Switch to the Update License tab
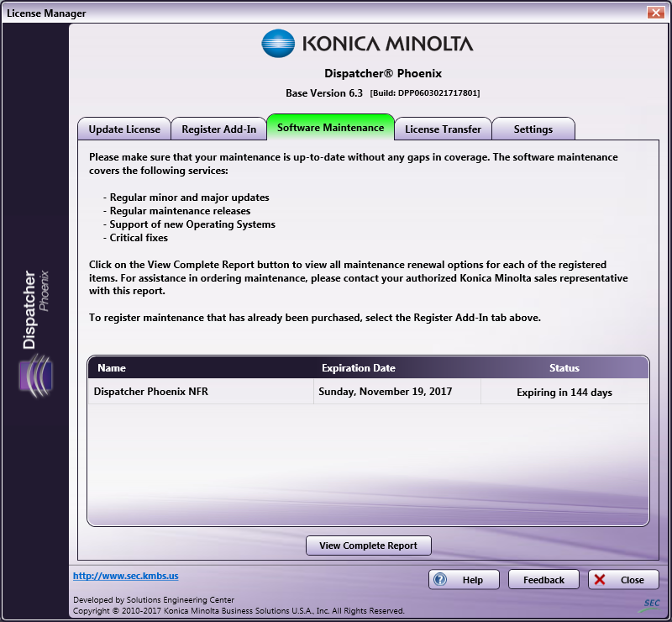The width and height of the screenshot is (672, 622). [x=124, y=129]
